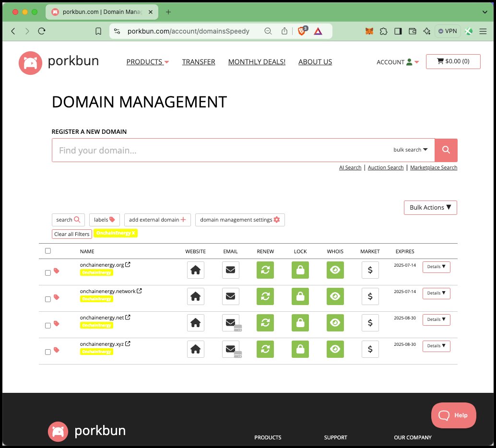Open website settings for onchainenergy.net
This screenshot has height=448, width=496.
[x=196, y=323]
